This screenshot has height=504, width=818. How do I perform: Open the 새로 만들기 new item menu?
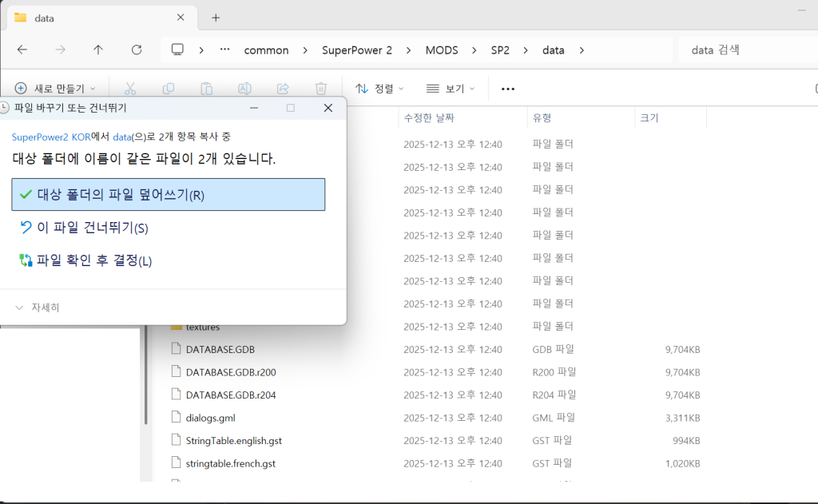(x=55, y=89)
